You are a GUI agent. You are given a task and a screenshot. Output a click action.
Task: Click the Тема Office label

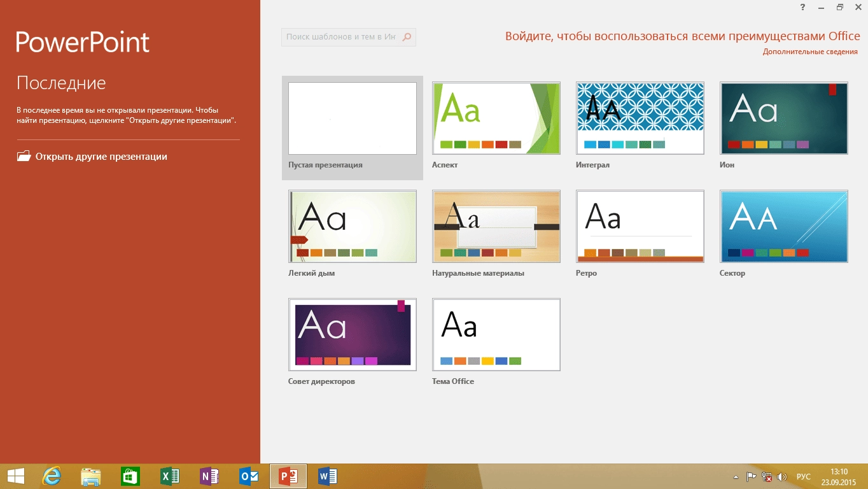tap(453, 381)
